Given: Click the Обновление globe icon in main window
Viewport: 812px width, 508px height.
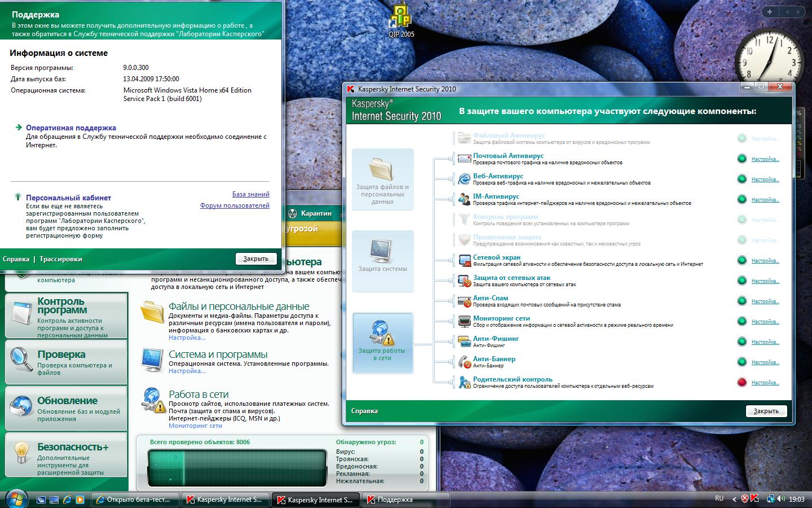Looking at the screenshot, I should (x=21, y=405).
